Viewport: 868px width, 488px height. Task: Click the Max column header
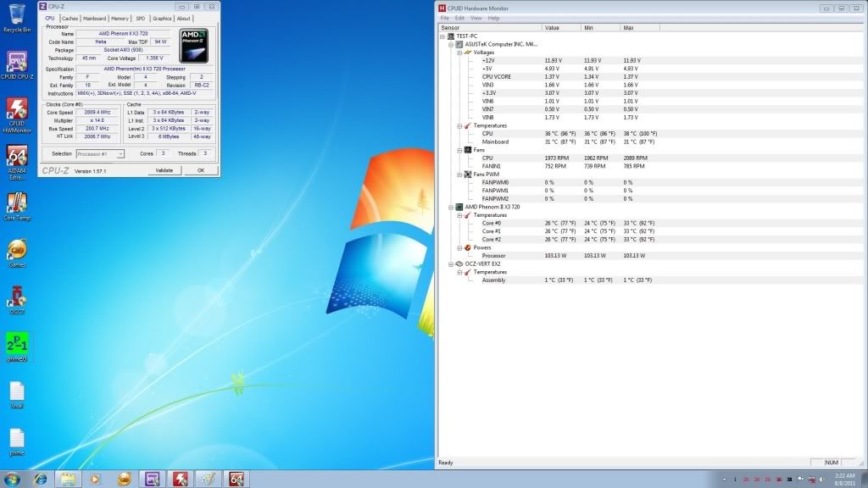[x=640, y=28]
